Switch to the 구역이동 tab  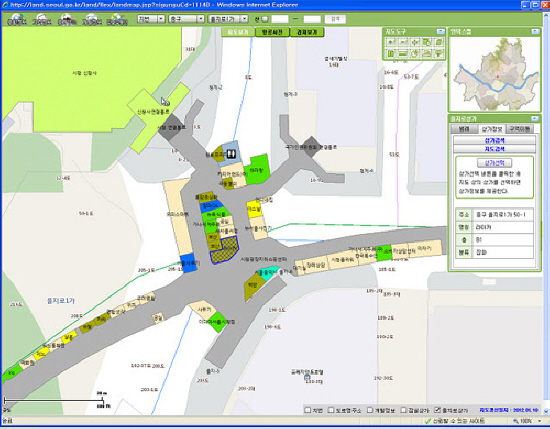(x=520, y=129)
